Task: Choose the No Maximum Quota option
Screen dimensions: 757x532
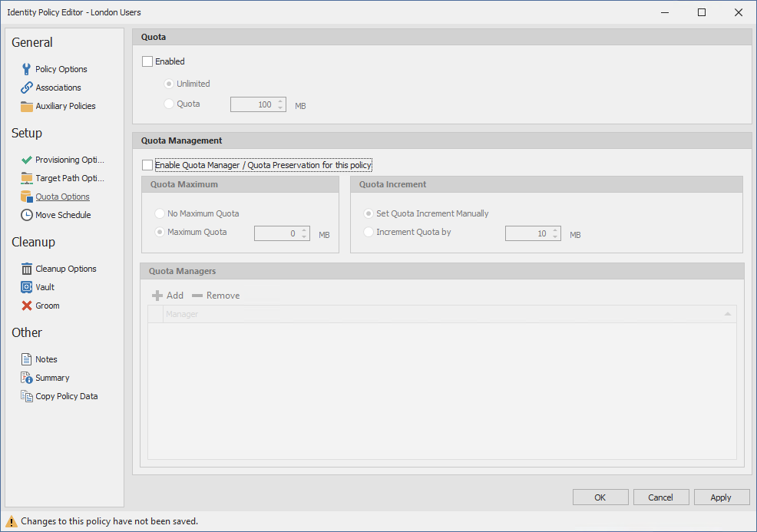Action: (x=159, y=213)
